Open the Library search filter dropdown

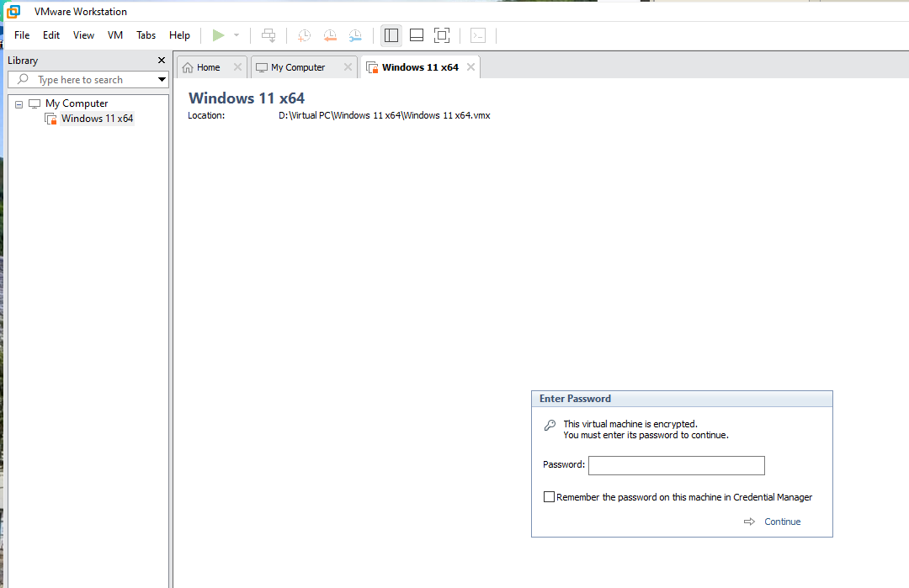click(162, 79)
